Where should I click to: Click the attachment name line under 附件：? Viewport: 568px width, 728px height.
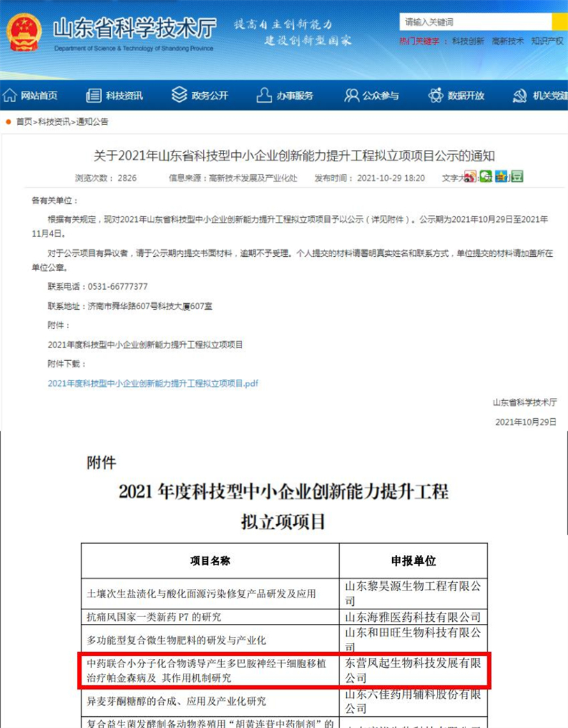click(145, 345)
